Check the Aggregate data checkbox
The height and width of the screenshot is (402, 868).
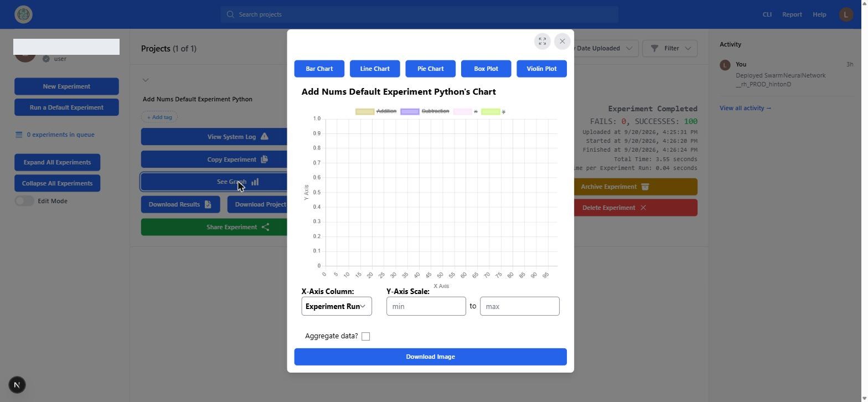coord(366,337)
